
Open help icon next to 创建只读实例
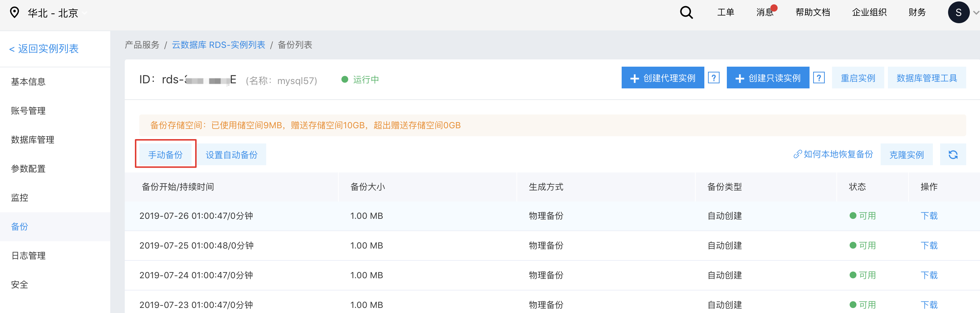818,78
